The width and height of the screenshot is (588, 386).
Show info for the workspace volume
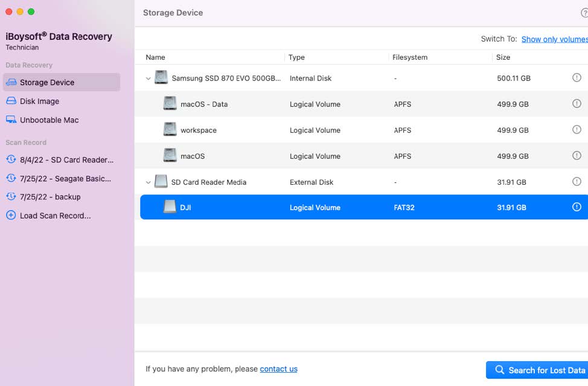pyautogui.click(x=577, y=129)
